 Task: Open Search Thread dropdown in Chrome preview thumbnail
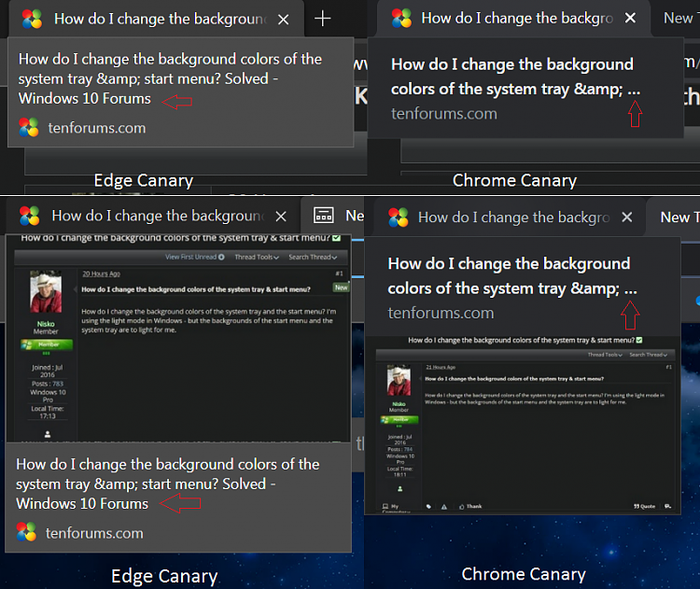(649, 355)
